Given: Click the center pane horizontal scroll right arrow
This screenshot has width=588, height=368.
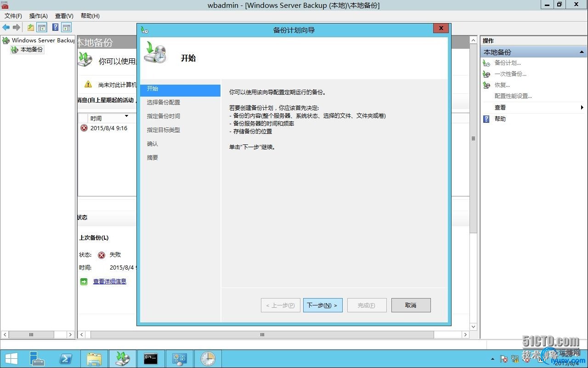Looking at the screenshot, I should click(x=465, y=335).
